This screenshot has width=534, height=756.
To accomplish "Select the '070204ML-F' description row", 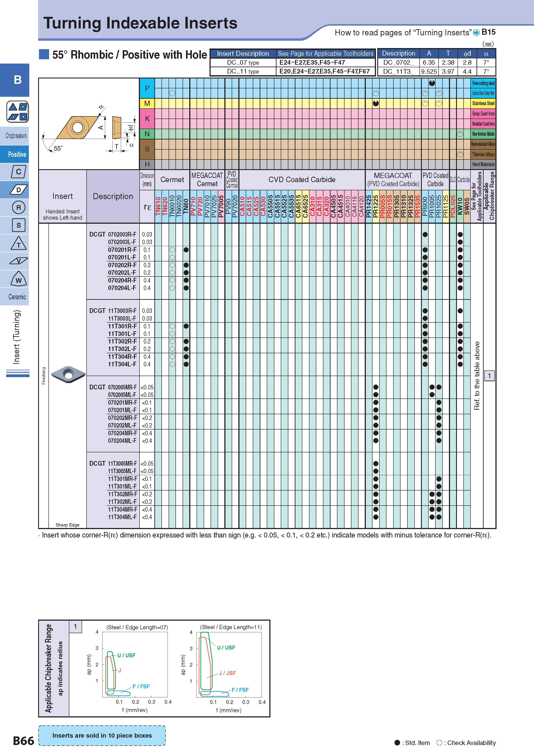I will tap(122, 440).
